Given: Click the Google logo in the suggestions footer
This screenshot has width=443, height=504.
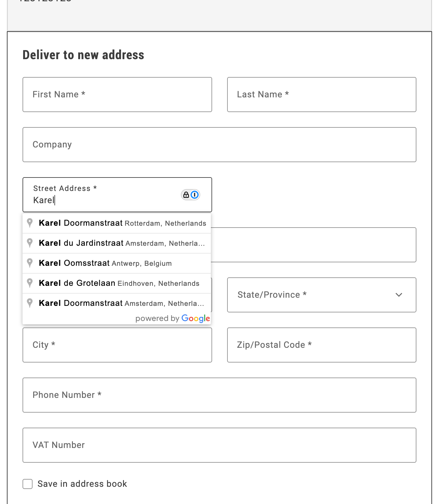Looking at the screenshot, I should (196, 318).
